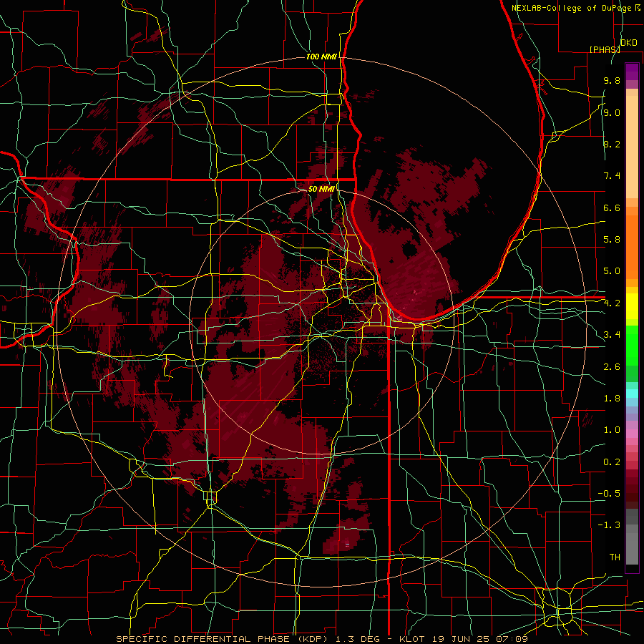Pick the bright yellow band of color scale
644x644 pixels.
(x=632, y=306)
